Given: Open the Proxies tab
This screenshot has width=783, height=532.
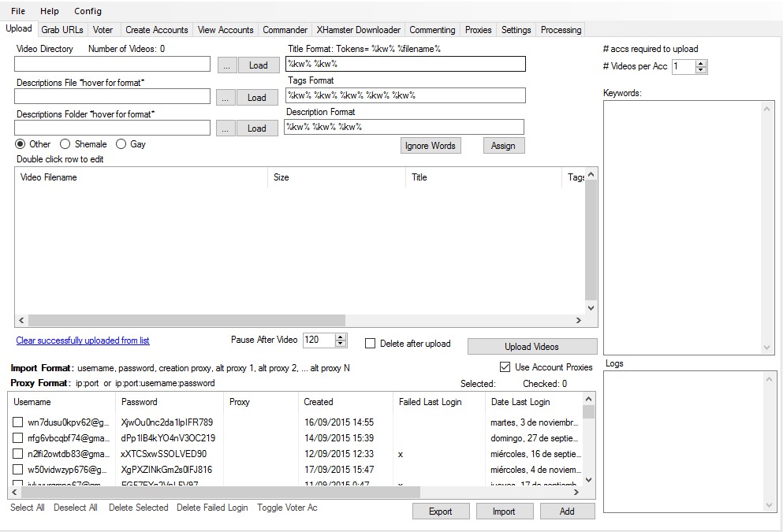Looking at the screenshot, I should 479,30.
